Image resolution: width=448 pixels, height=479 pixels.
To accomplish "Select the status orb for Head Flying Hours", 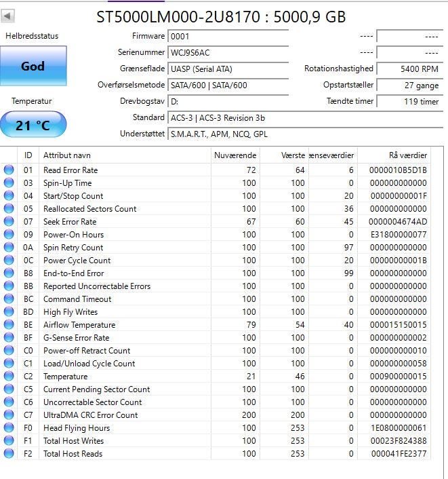I will [9, 427].
